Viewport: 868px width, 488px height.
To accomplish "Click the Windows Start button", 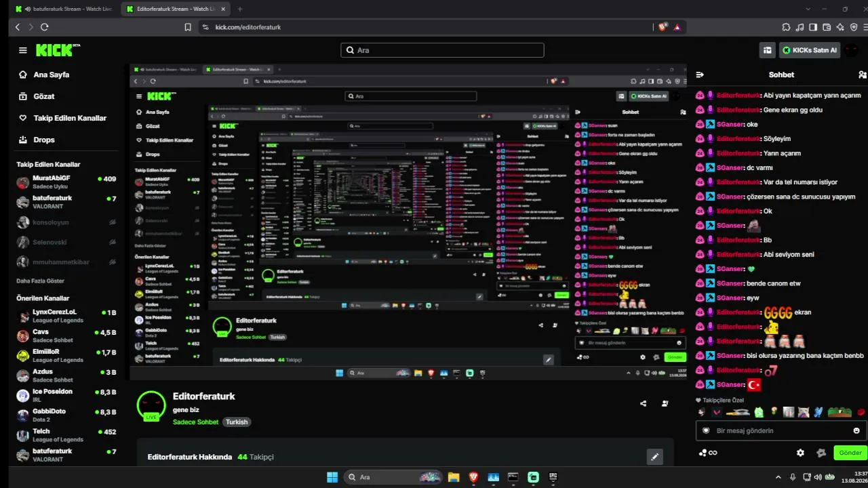I will [x=332, y=477].
